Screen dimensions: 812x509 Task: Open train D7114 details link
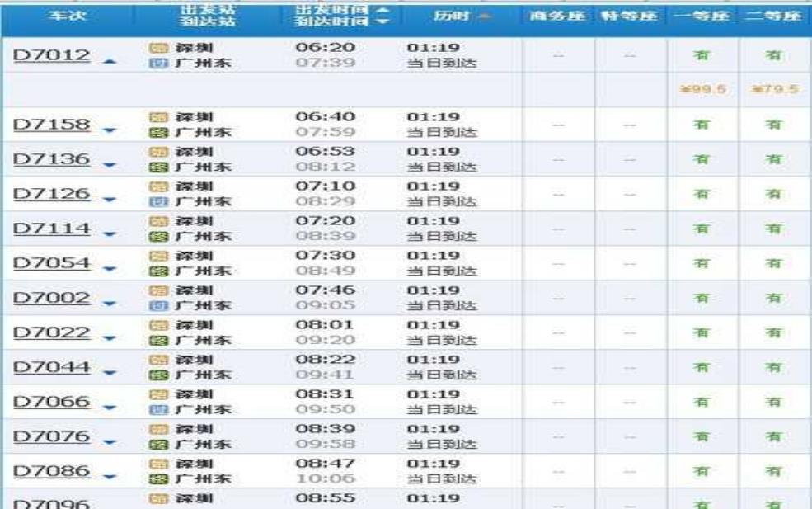pos(51,229)
